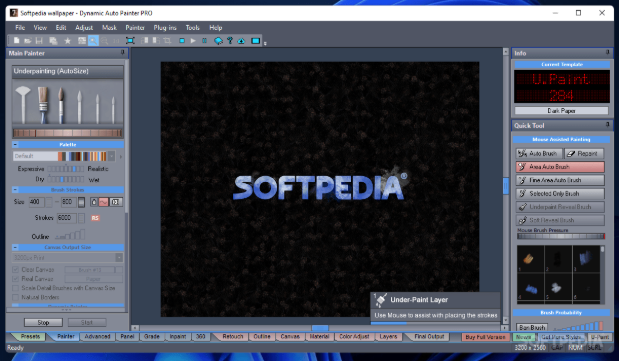Viewport: 619px width, 361px height.
Task: Click the Buy Full Version button
Action: [x=485, y=337]
